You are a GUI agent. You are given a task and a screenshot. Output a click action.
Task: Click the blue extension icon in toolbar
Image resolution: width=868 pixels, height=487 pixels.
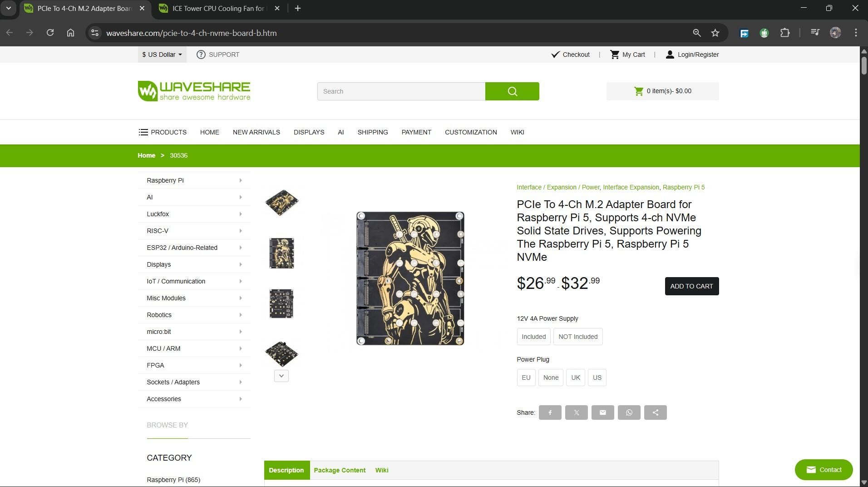tap(744, 33)
